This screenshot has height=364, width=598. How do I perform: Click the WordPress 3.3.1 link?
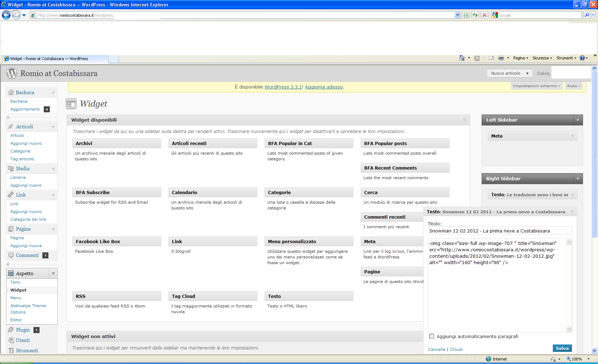click(283, 87)
